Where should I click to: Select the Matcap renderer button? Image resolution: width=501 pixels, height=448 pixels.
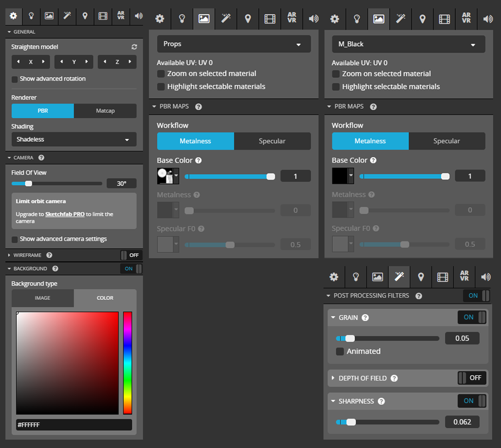(105, 111)
